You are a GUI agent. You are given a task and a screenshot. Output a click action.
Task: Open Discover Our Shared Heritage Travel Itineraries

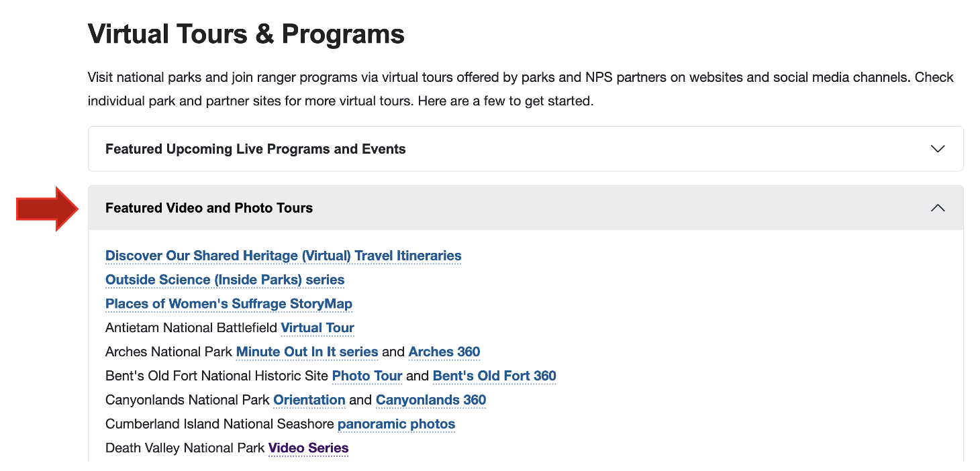[x=283, y=256]
